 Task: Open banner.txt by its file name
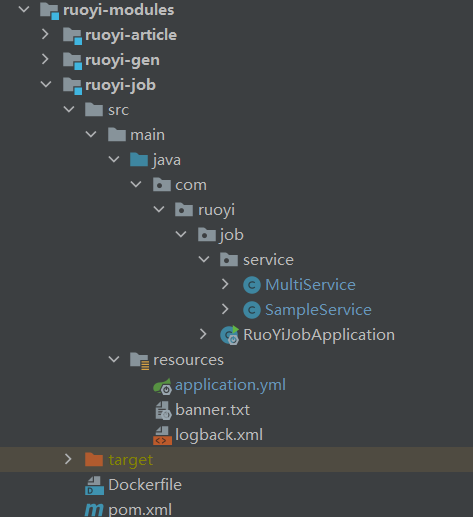click(x=212, y=410)
